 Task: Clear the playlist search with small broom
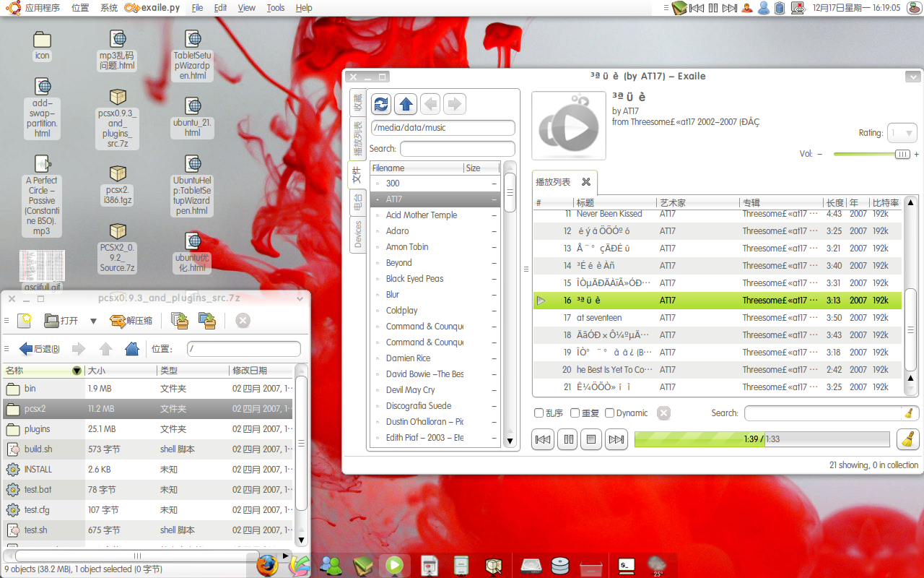pos(909,413)
